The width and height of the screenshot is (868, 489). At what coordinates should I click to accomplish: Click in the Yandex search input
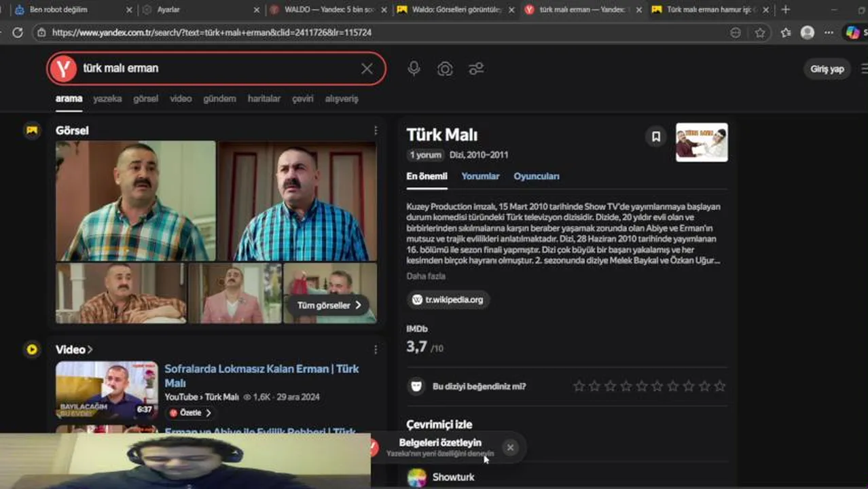pyautogui.click(x=217, y=69)
